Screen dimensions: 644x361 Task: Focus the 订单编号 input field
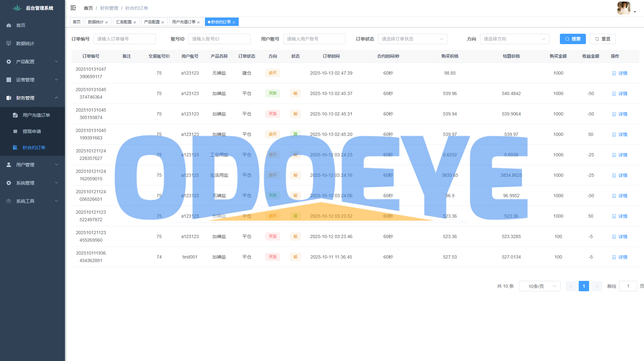124,39
